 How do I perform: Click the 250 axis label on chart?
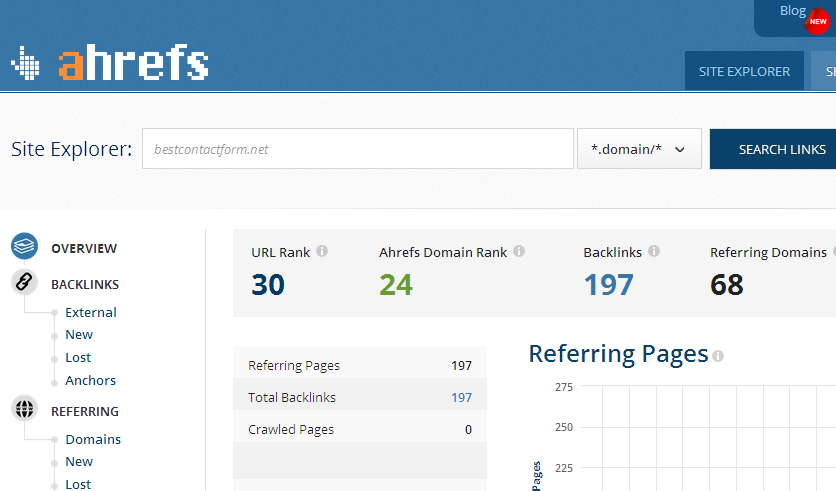(564, 427)
